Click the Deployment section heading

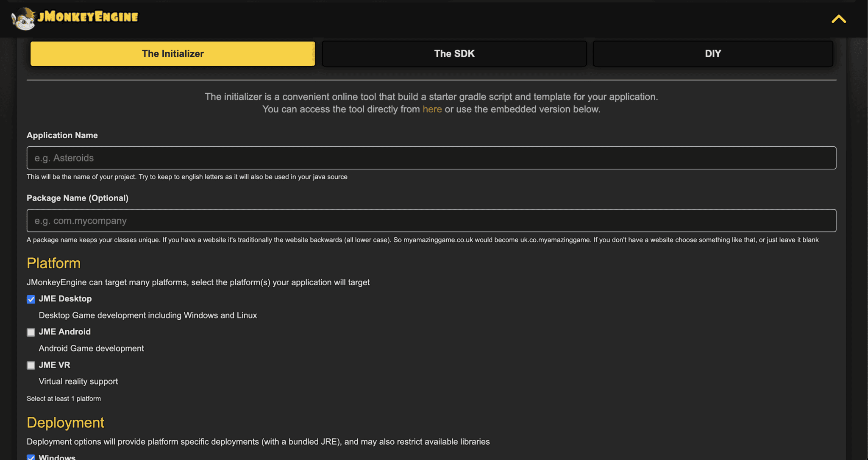pyautogui.click(x=65, y=423)
